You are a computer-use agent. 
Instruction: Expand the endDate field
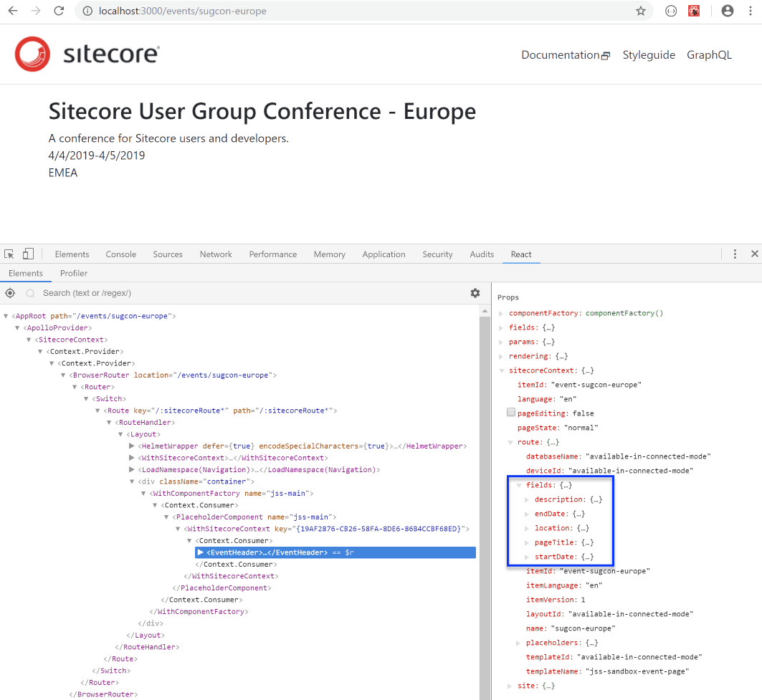527,514
